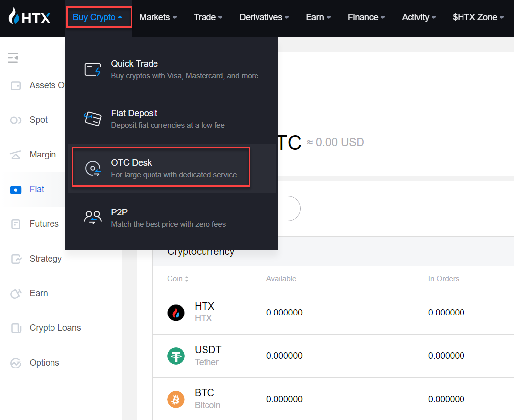Click the USDT Tether name text
The width and height of the screenshot is (514, 420).
208,356
